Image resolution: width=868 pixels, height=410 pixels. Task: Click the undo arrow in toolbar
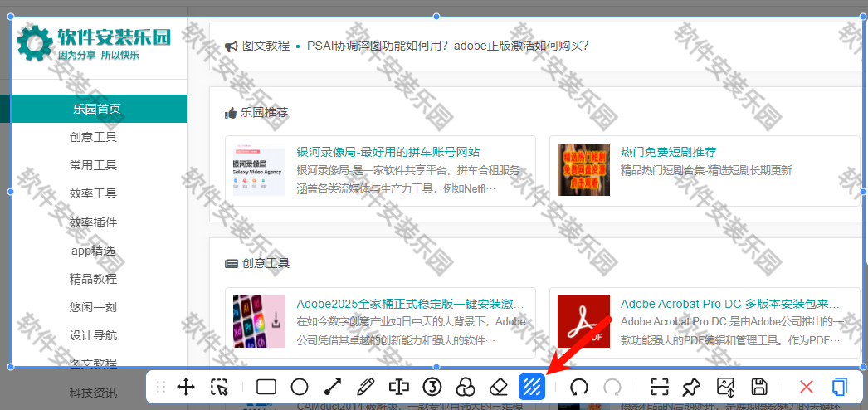point(578,387)
